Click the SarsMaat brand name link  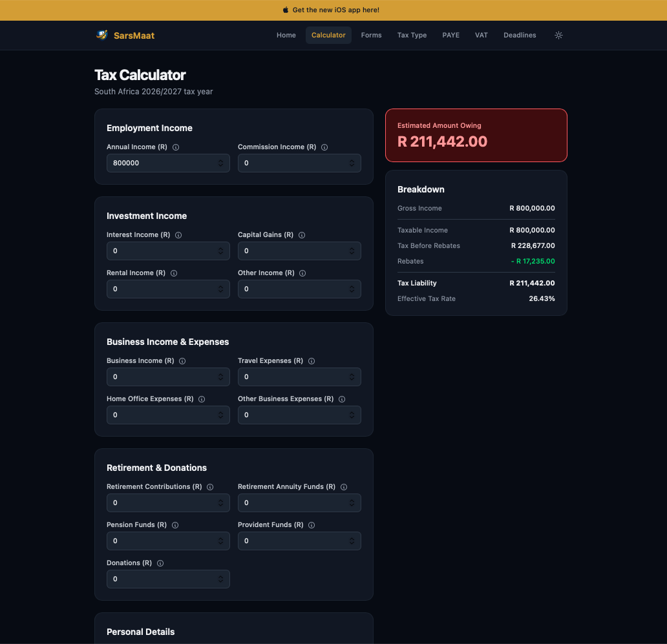[134, 36]
